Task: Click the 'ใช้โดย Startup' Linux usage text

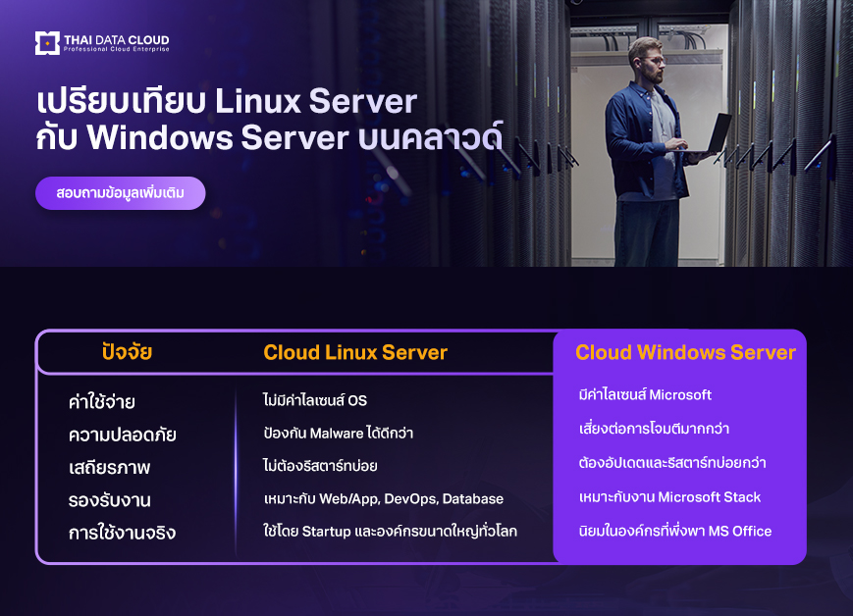Action: [390, 531]
